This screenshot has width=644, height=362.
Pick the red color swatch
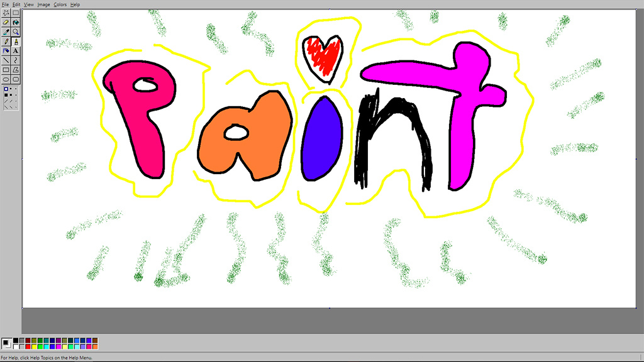pyautogui.click(x=28, y=346)
